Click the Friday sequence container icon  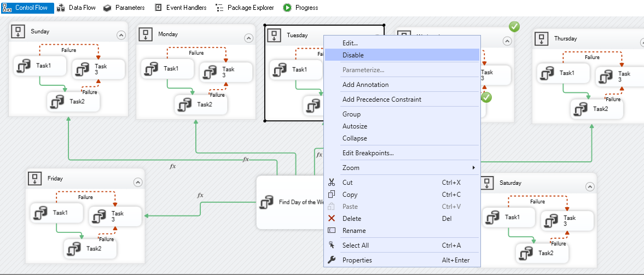(x=36, y=178)
